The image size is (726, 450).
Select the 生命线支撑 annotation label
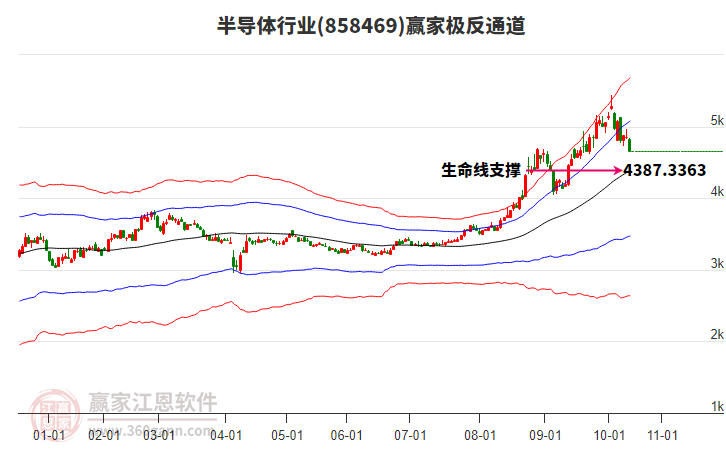click(481, 170)
